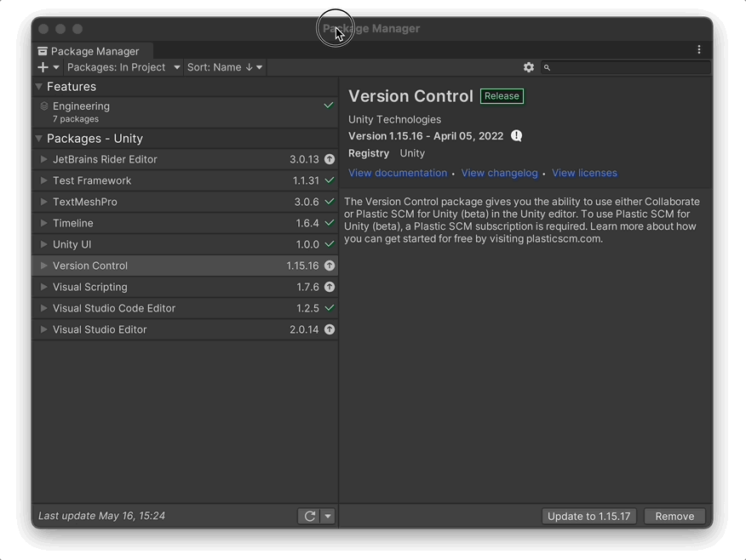
Task: Open the View changelog link
Action: (499, 173)
